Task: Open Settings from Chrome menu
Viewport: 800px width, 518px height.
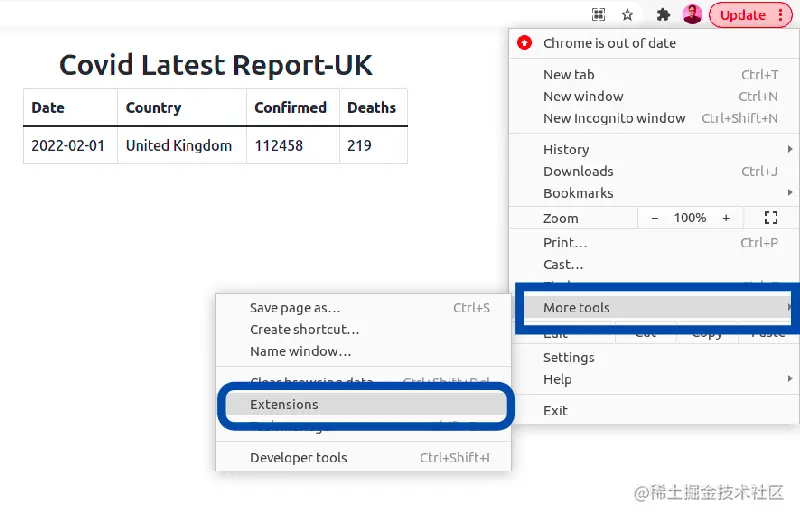Action: pyautogui.click(x=654, y=357)
